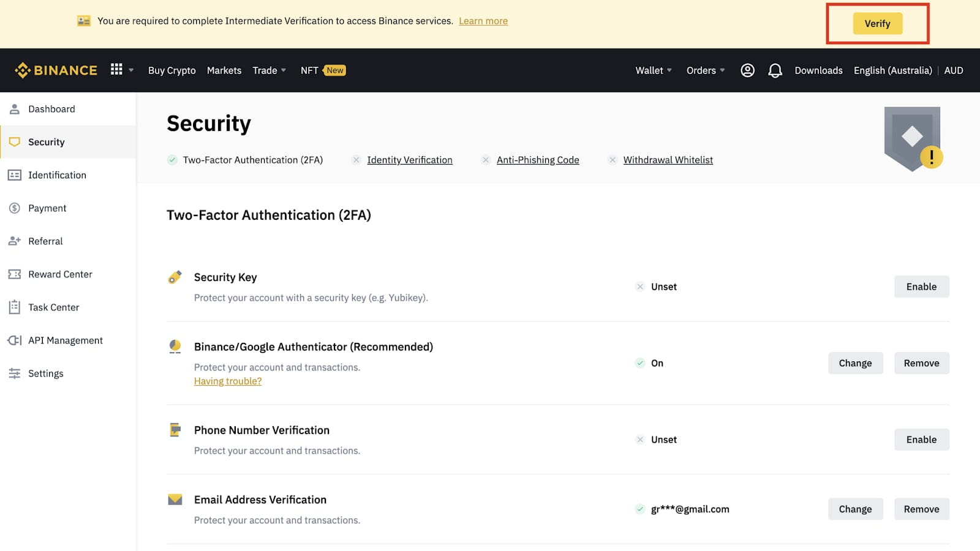Expand the Trade dropdown

269,70
